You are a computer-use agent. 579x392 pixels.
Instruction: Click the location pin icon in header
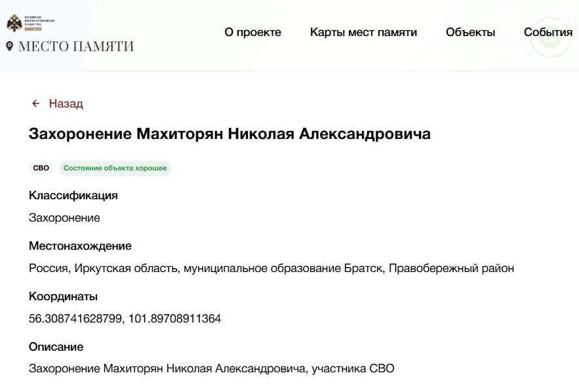[x=9, y=47]
